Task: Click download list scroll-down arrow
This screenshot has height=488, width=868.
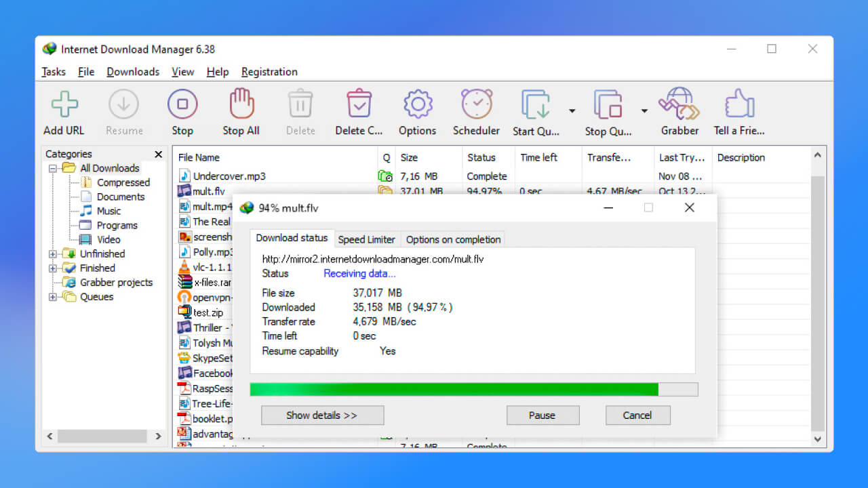Action: [818, 439]
